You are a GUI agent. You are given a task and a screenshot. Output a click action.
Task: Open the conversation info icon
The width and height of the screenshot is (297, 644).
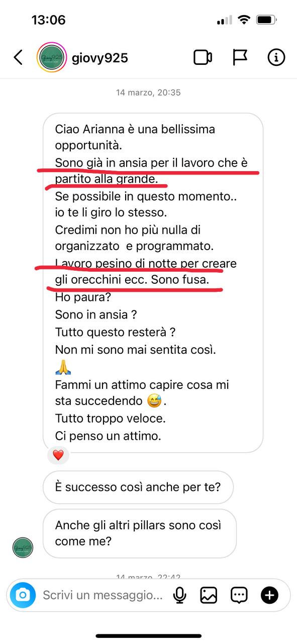pos(276,57)
